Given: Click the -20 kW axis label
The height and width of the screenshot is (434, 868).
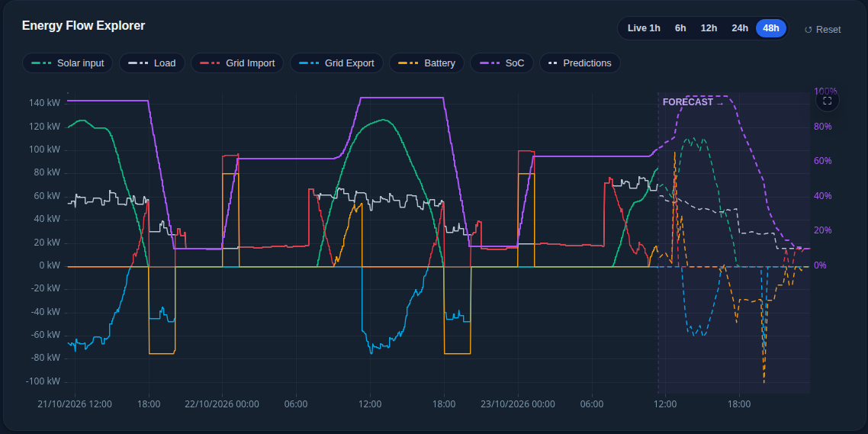Looking at the screenshot, I should 46,289.
